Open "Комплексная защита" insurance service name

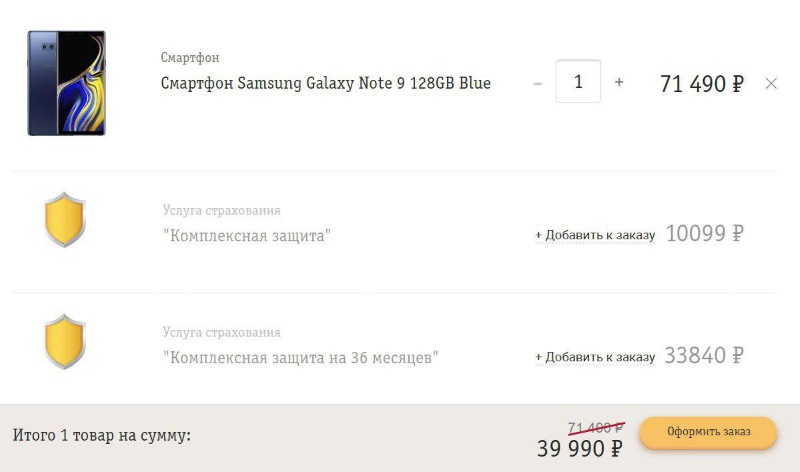click(247, 236)
